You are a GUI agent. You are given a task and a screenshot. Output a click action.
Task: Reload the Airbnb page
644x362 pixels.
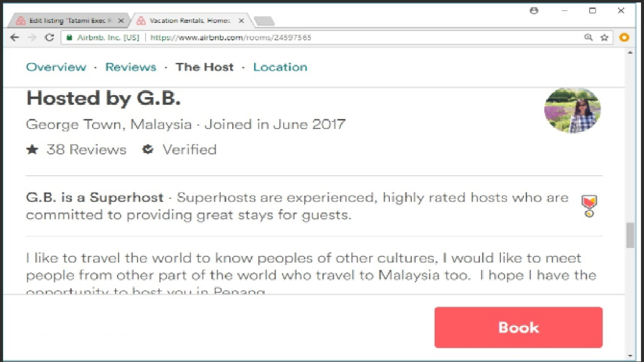coord(49,37)
